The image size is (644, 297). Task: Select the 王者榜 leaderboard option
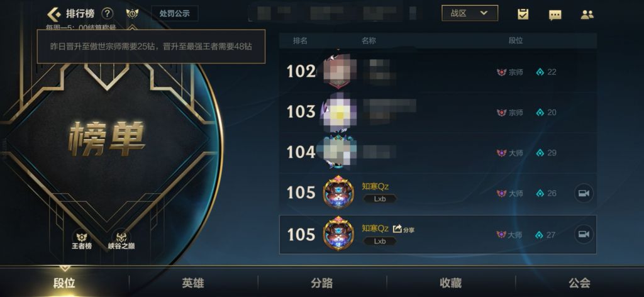[82, 240]
